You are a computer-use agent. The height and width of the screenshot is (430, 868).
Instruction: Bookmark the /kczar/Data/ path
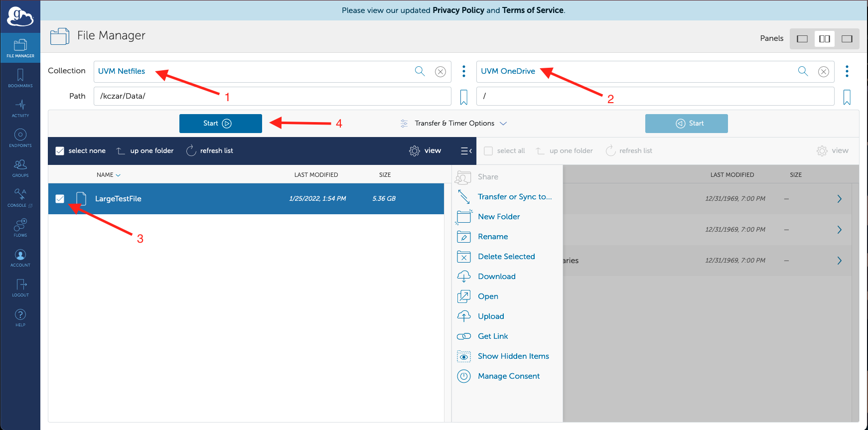point(463,97)
